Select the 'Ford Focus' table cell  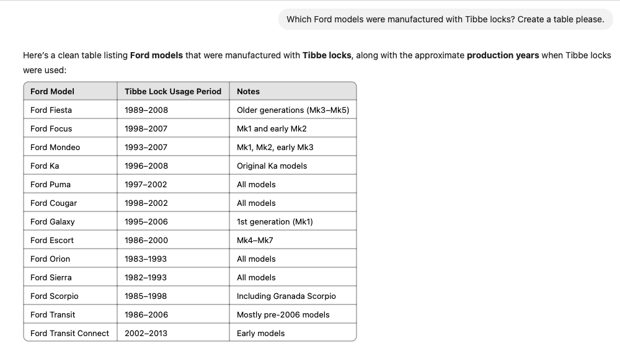[x=51, y=128]
